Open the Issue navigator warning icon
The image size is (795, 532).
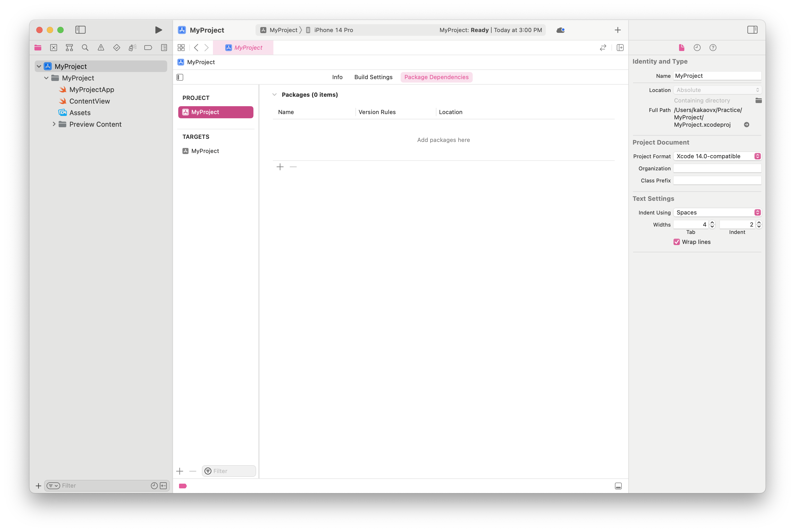[x=101, y=48]
